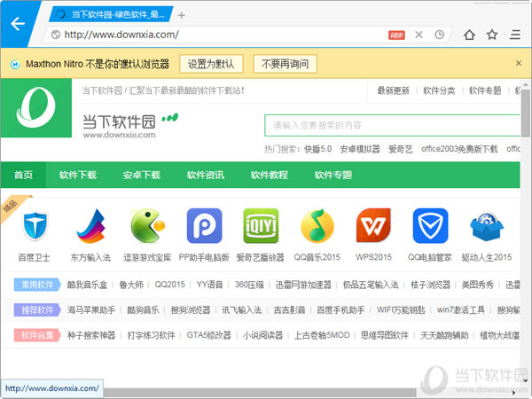Viewport: 532px width, 399px height.
Task: Open 思维导图软件 link
Action: pyautogui.click(x=385, y=335)
